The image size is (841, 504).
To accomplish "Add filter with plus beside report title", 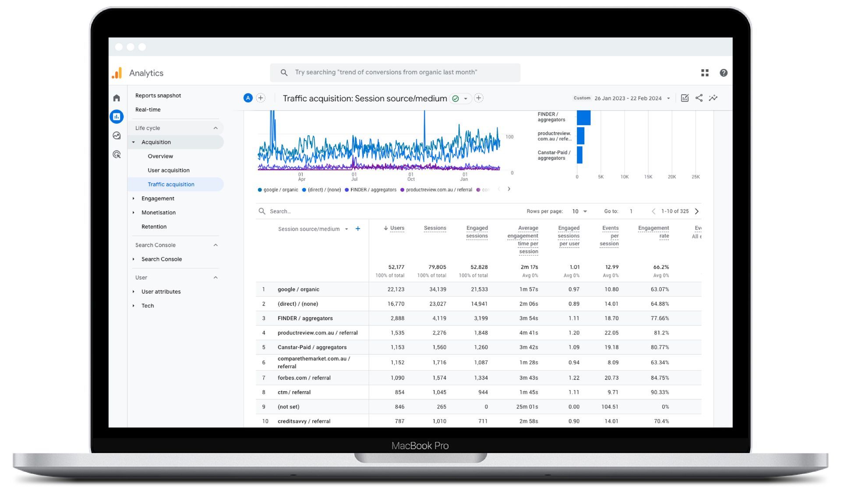I will [x=479, y=98].
